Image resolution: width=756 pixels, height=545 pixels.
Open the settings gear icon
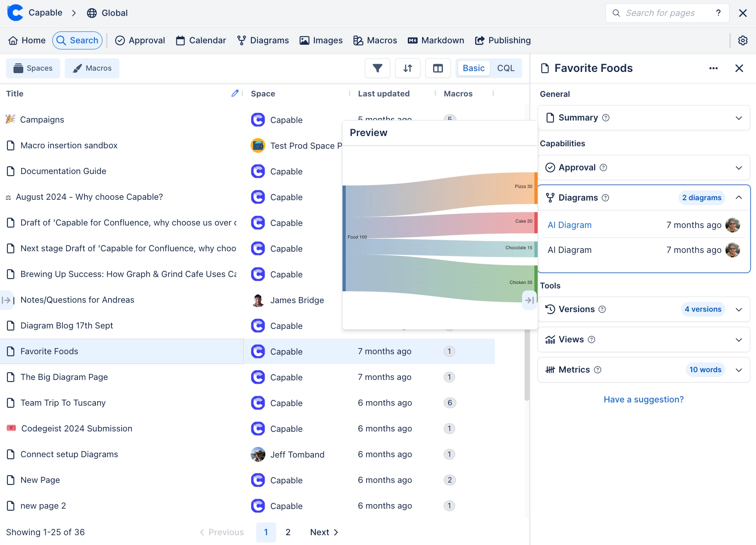[743, 40]
